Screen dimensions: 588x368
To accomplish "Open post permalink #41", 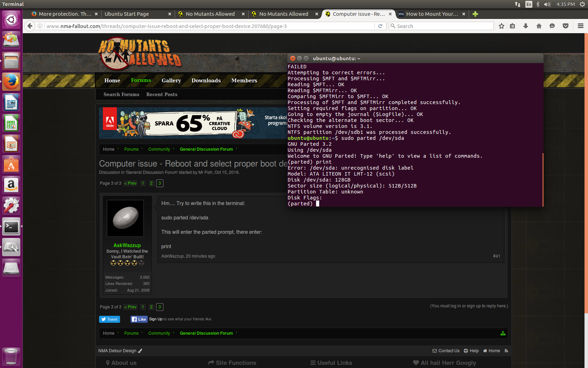I will coord(496,256).
